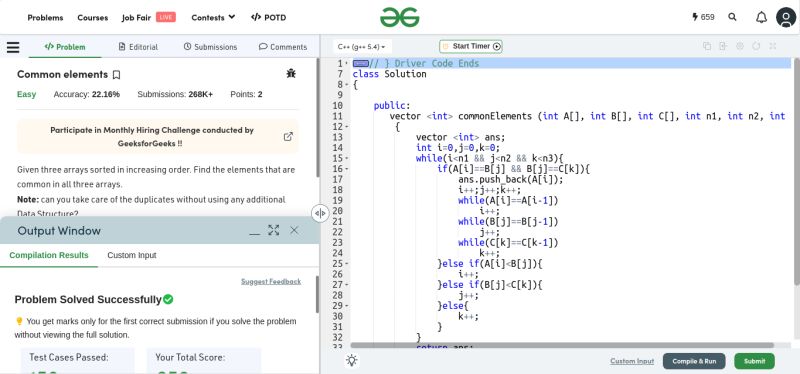
Task: Click the import file icon in editor toolbar
Action: [x=723, y=46]
